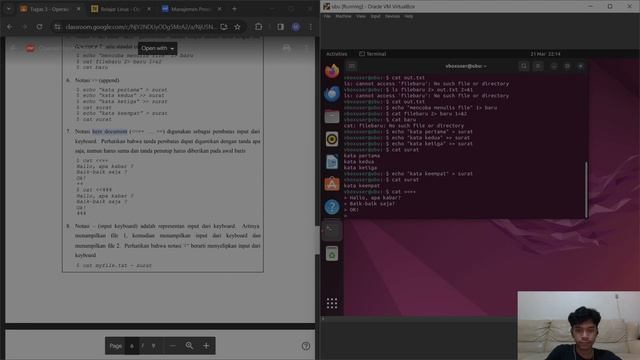Launch Thunderbird mail from the Ubuntu dock

click(332, 94)
